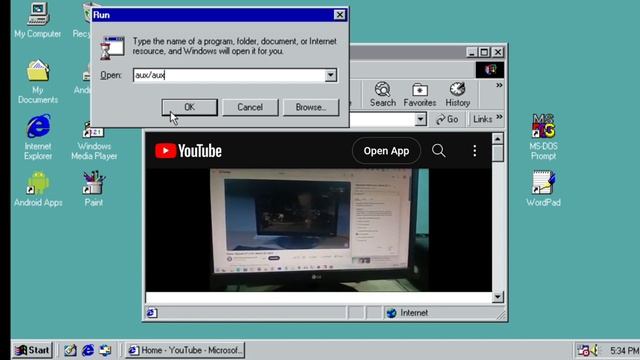The height and width of the screenshot is (360, 640).
Task: Launch Internet Explorer desktop icon
Action: [38, 137]
